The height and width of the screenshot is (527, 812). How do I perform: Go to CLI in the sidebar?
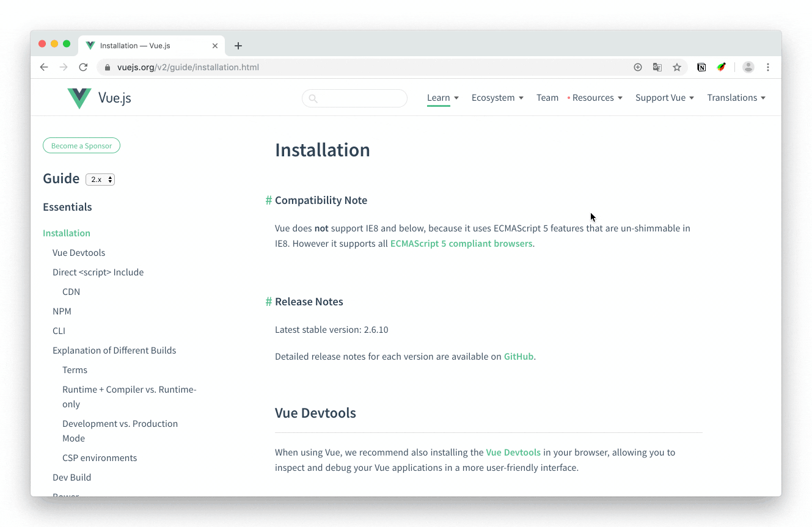(59, 331)
